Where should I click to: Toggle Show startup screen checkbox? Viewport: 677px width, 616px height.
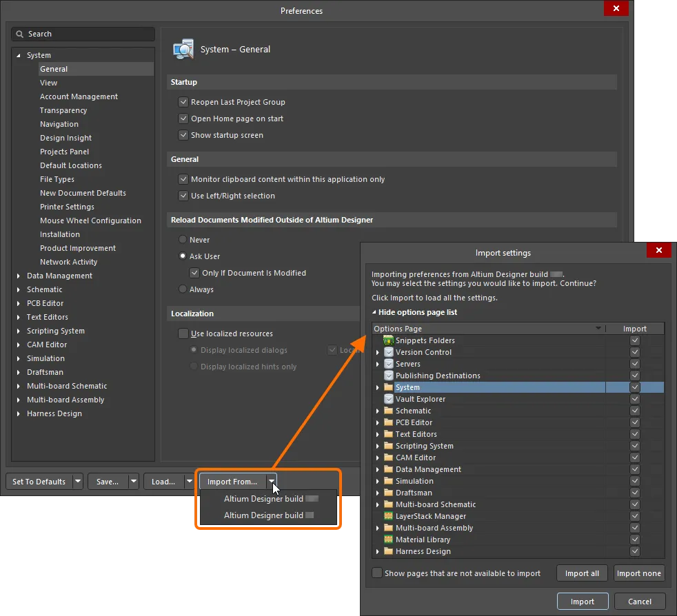point(183,134)
